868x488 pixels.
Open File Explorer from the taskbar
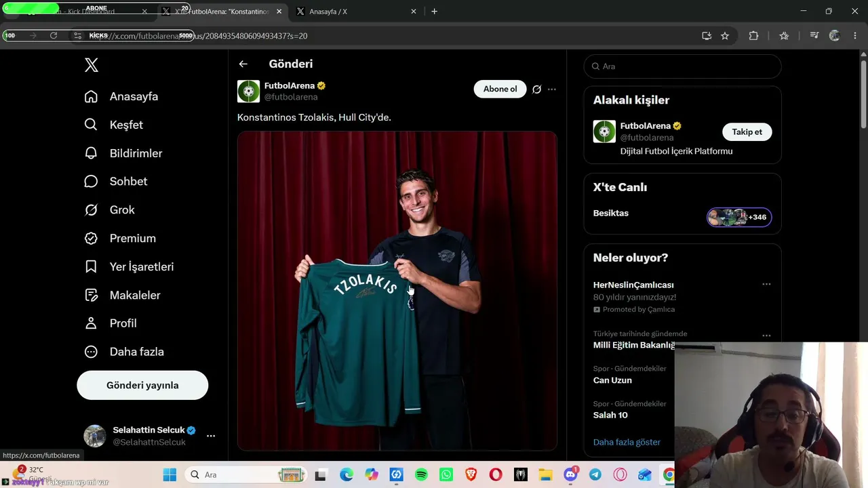tap(545, 474)
